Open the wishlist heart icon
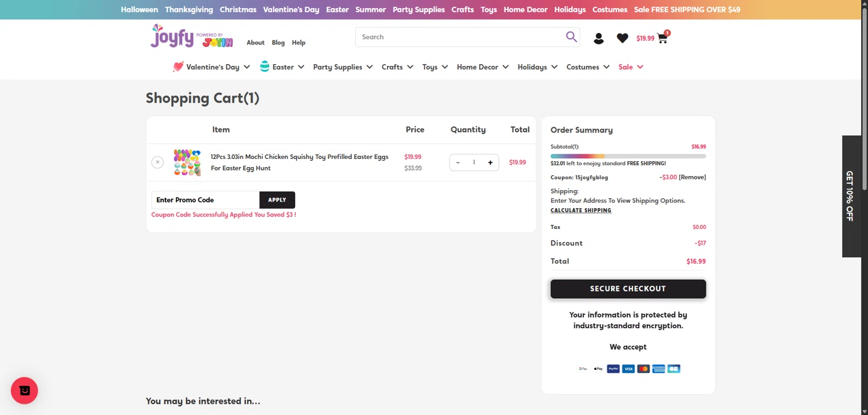 click(623, 38)
